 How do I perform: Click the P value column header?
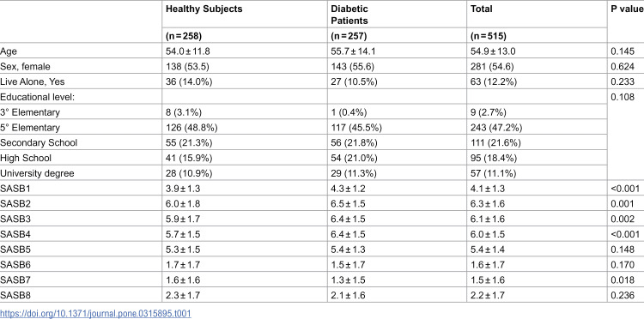coord(627,9)
